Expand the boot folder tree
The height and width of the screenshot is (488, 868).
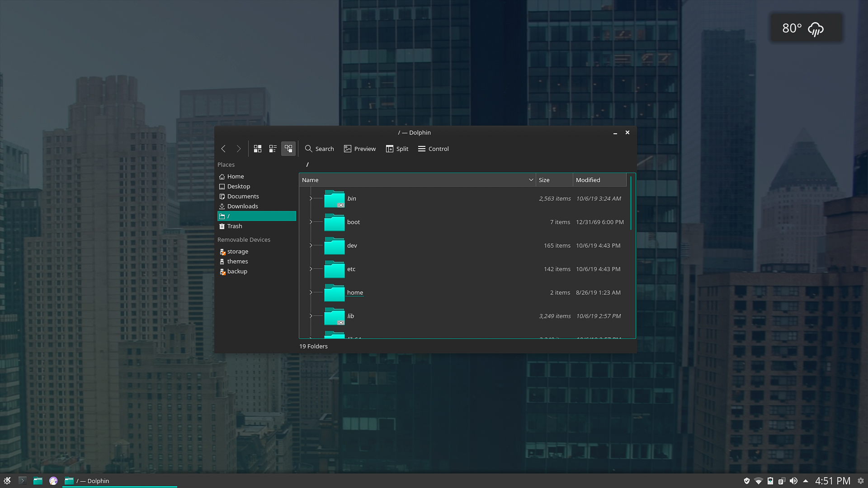click(311, 222)
